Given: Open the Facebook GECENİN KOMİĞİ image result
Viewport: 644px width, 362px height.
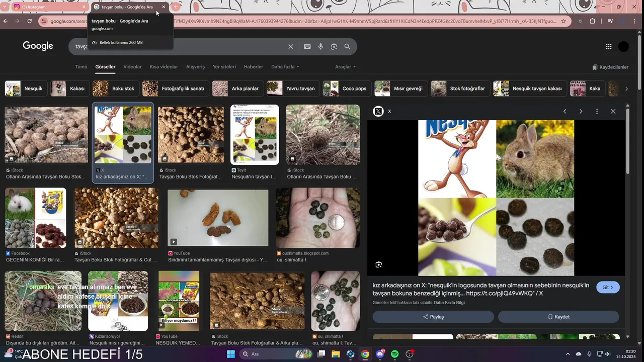Looking at the screenshot, I should click(36, 218).
